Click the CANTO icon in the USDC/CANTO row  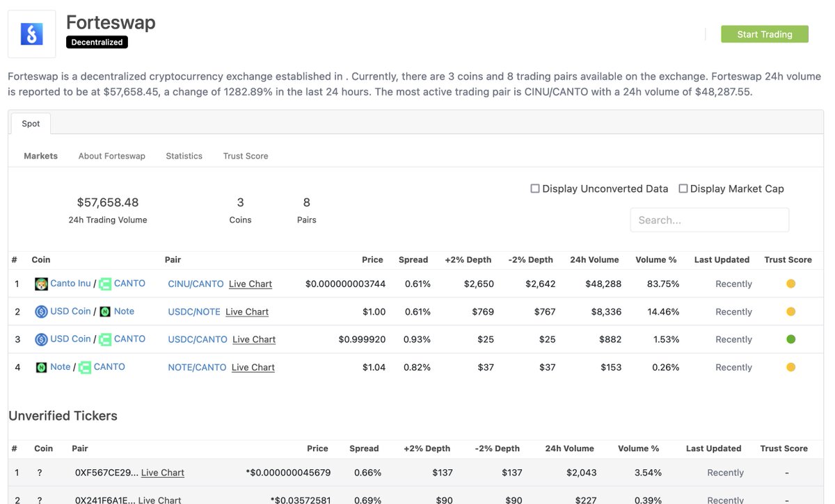point(105,339)
